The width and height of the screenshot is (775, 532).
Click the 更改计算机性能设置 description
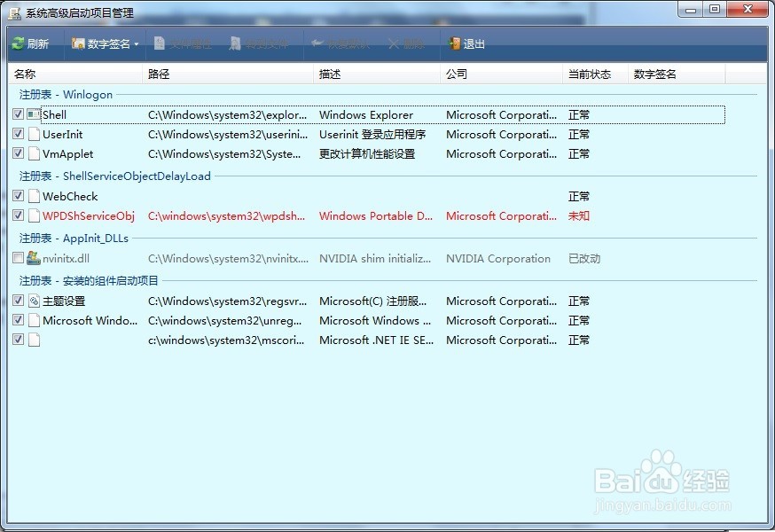(x=367, y=154)
